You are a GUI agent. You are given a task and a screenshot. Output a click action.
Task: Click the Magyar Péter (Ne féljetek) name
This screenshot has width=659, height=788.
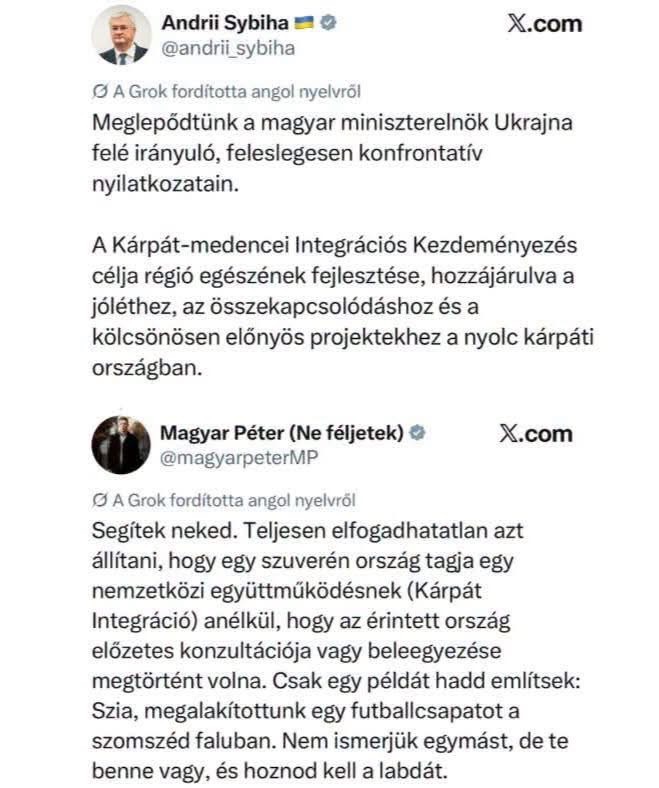pyautogui.click(x=282, y=433)
